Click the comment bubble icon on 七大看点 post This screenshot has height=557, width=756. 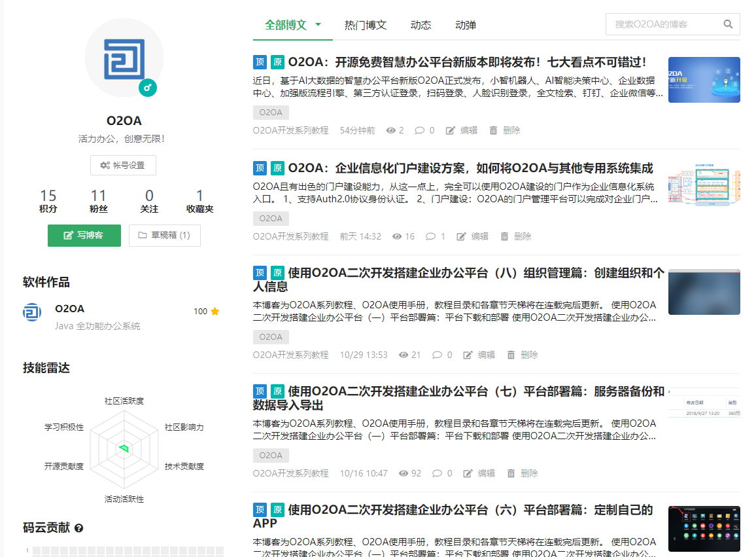(419, 130)
